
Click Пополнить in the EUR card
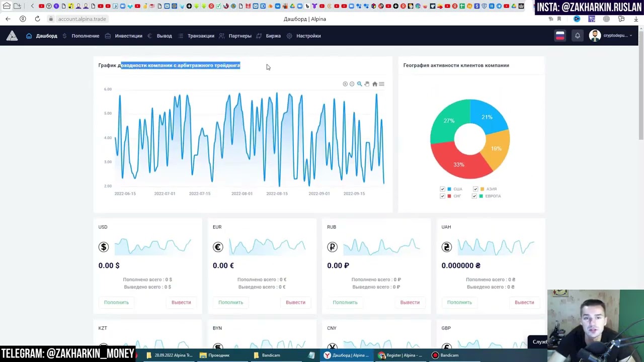point(230,302)
